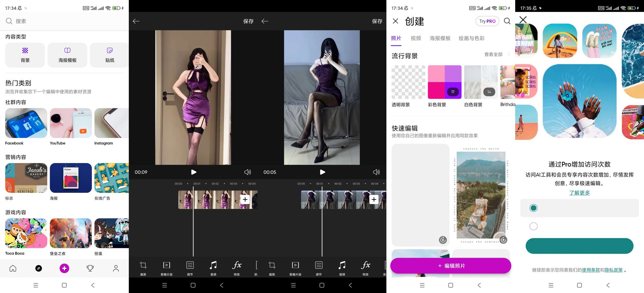The height and width of the screenshot is (293, 644).
Task: Tap the Android back button under the discover screen
Action: pos(93,285)
